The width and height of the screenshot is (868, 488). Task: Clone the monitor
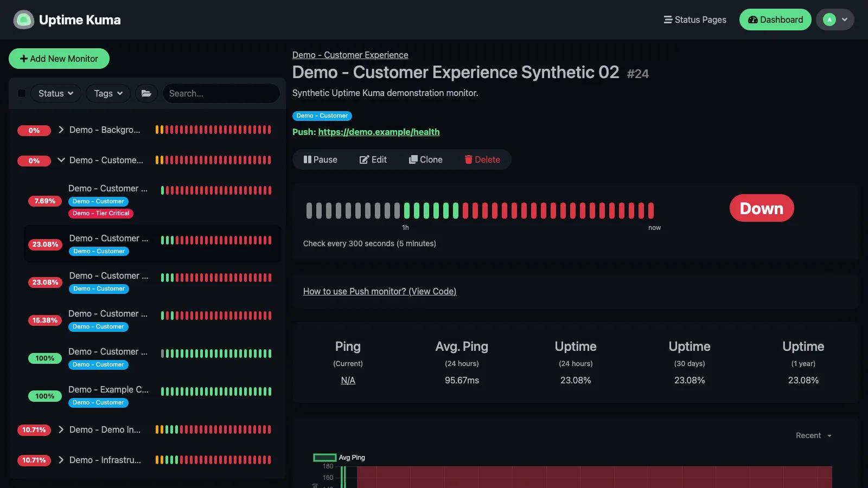(x=426, y=159)
